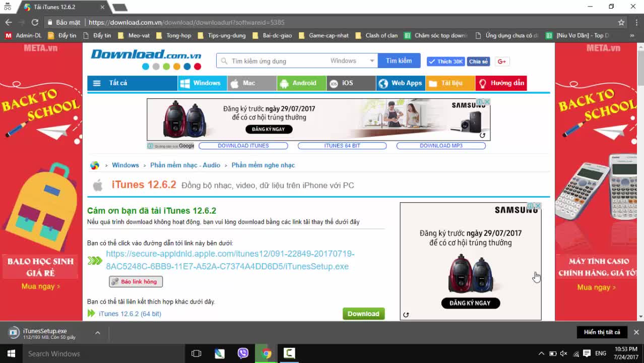This screenshot has width=644, height=363.
Task: Click the Search Windows taskbar box
Action: tap(104, 353)
